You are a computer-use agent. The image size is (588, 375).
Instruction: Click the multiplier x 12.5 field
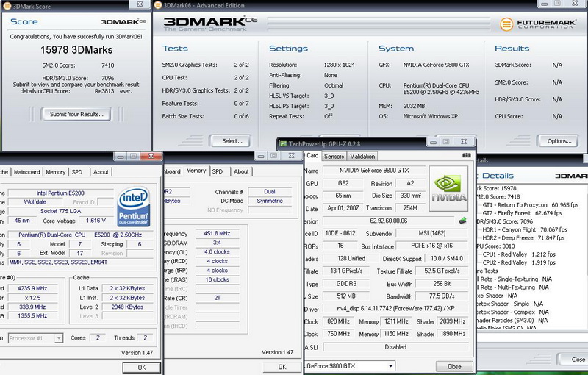(32, 298)
